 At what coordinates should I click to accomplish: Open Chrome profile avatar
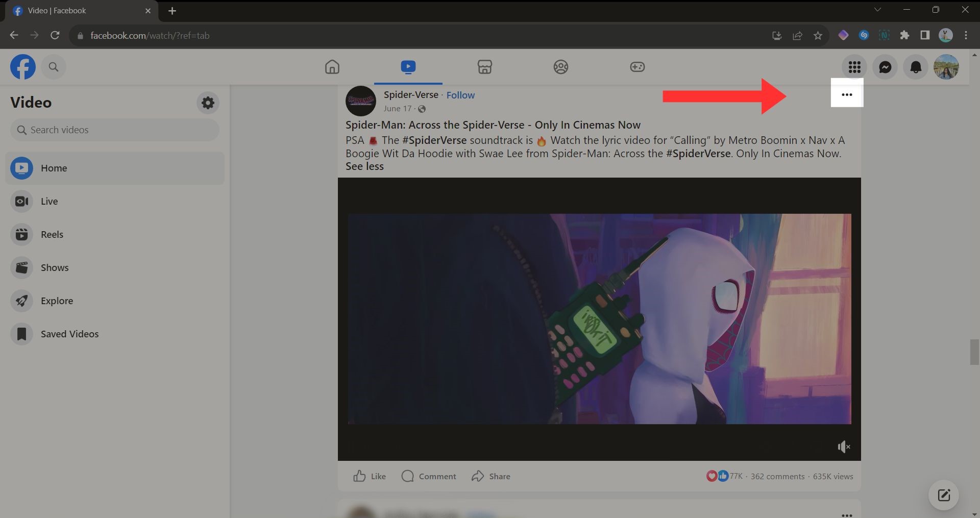point(946,35)
